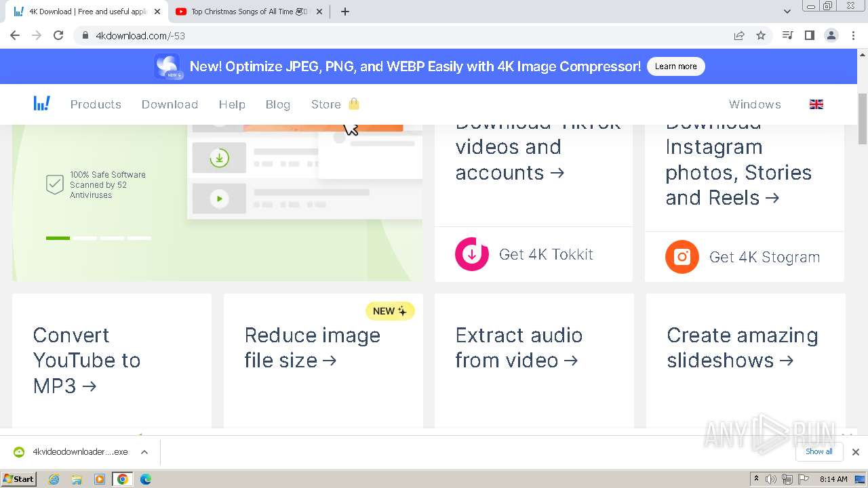Open the Store menu item
868x488 pixels.
pos(325,104)
